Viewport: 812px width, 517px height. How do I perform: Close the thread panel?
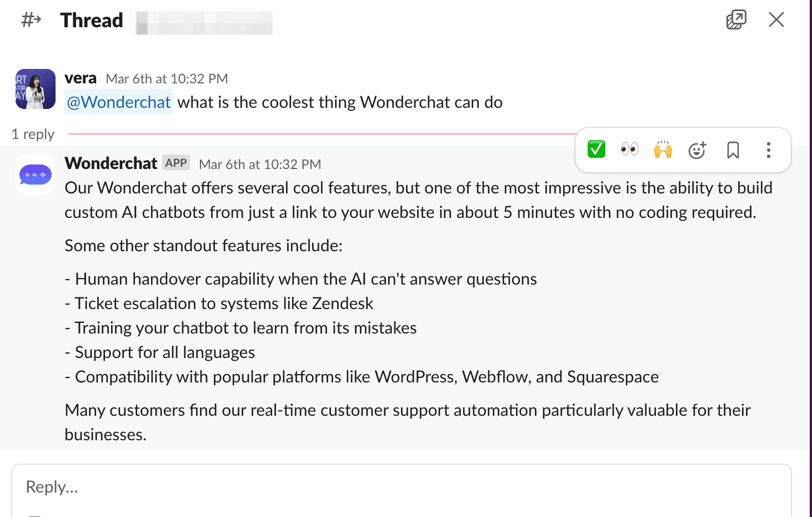click(x=776, y=20)
